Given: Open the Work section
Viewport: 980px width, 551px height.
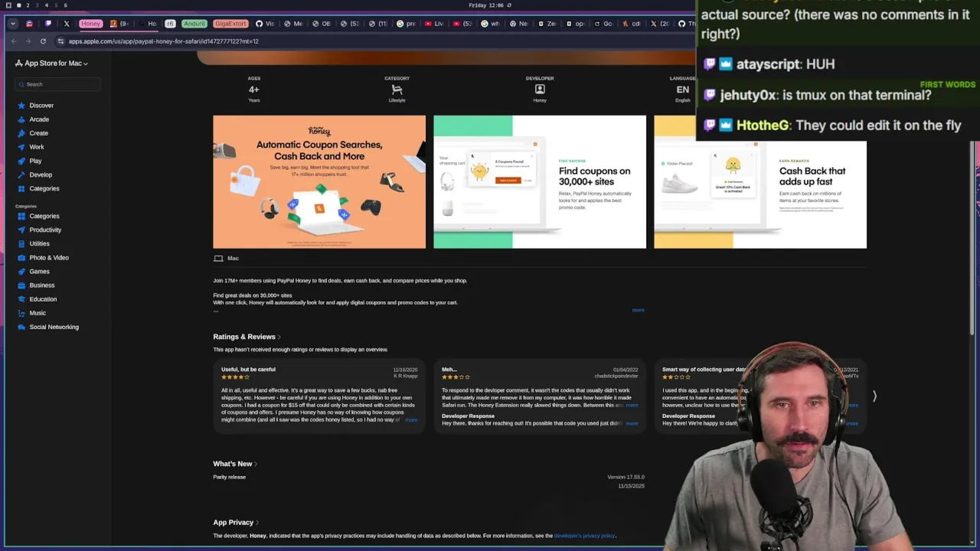Looking at the screenshot, I should click(x=37, y=147).
